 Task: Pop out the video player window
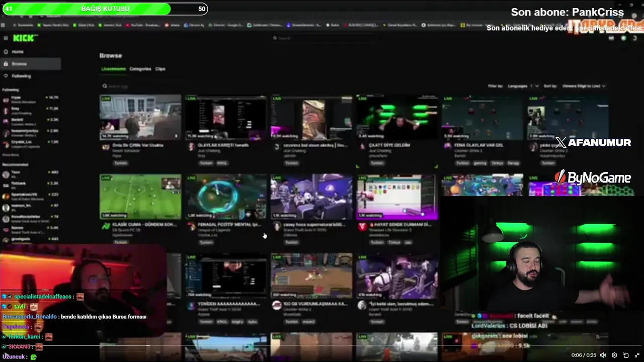(x=626, y=355)
